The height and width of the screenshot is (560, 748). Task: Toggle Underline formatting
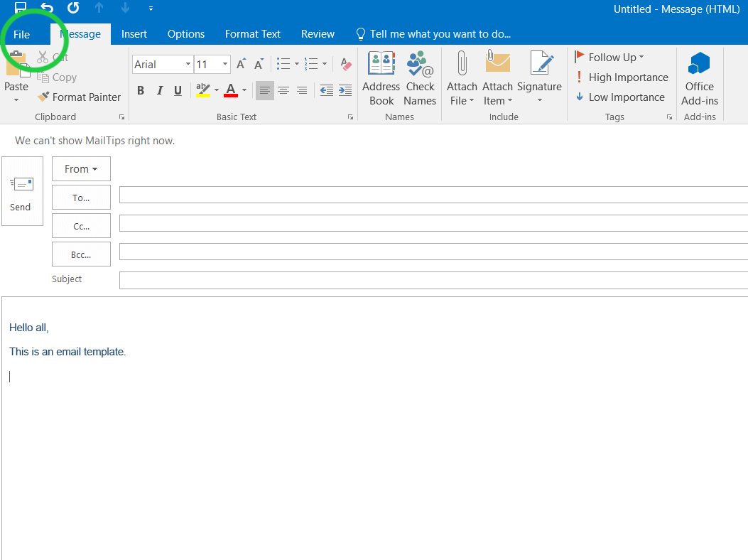178,90
